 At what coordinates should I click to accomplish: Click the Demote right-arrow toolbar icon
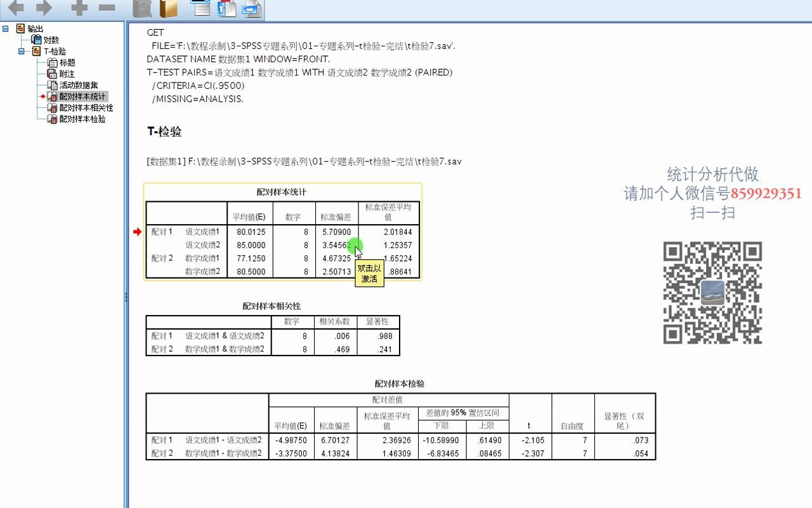(44, 8)
